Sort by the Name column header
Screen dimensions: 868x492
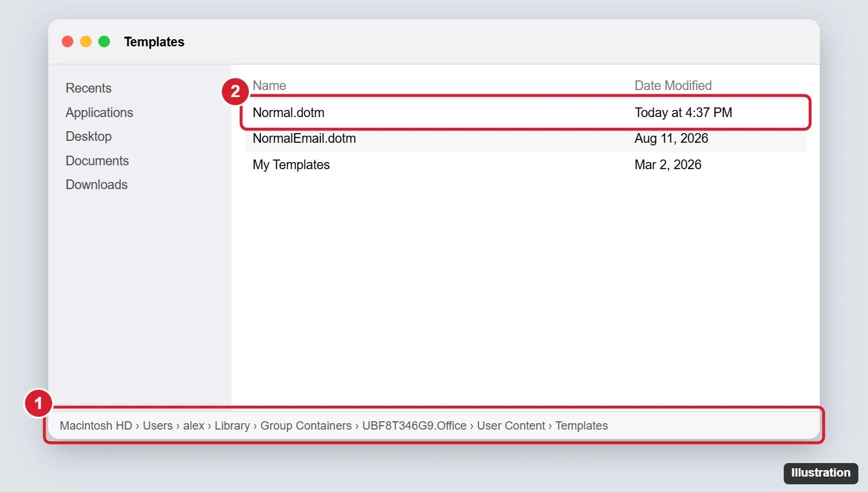coord(269,86)
